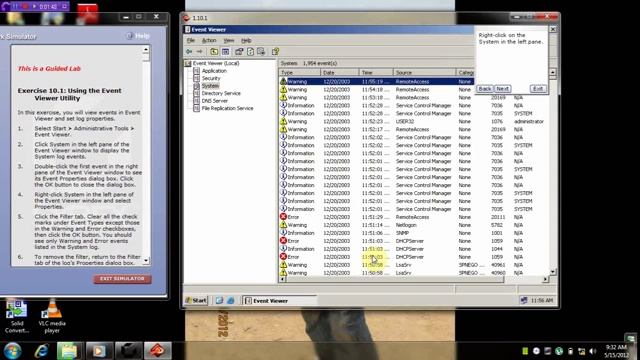
Task: Open Properties from the Event Viewer toolbar
Action: (x=239, y=51)
